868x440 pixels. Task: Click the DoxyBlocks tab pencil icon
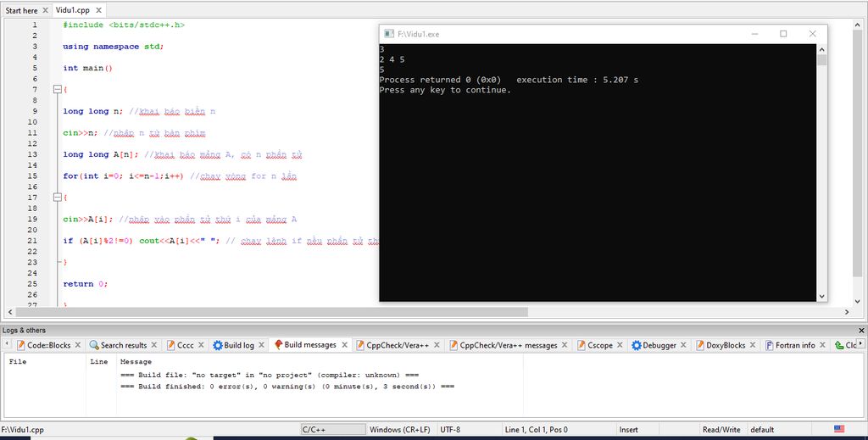tap(699, 345)
